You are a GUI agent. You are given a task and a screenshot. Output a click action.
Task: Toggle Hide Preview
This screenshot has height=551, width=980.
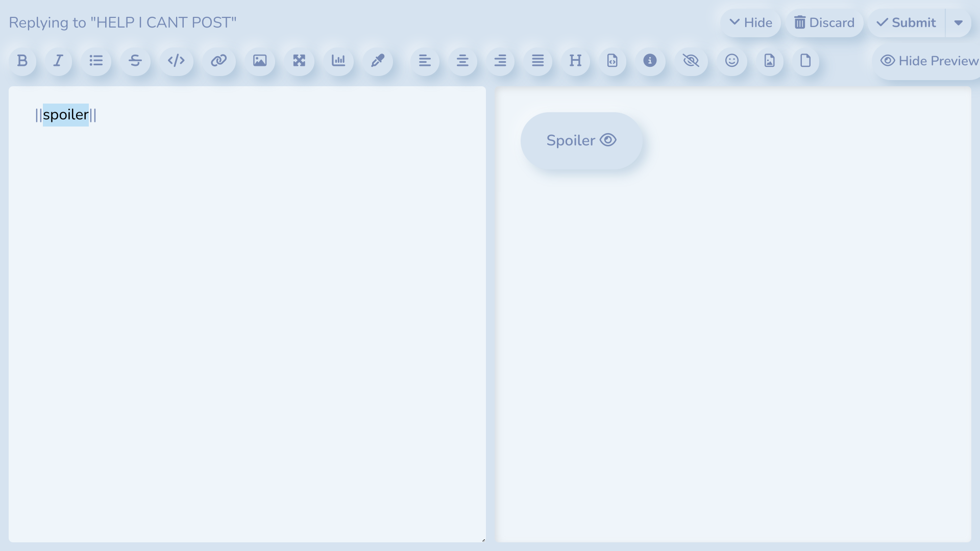click(x=926, y=61)
